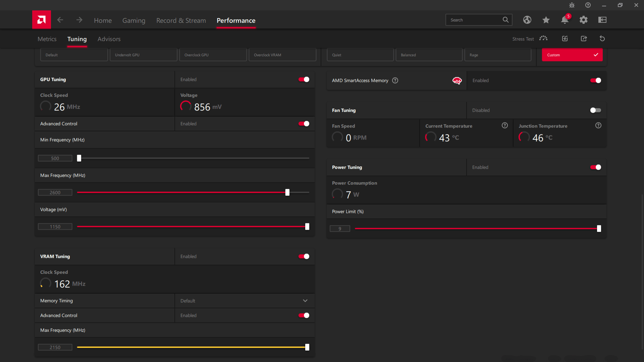Click the AMD SmartAccess Memory brain icon

tap(457, 80)
